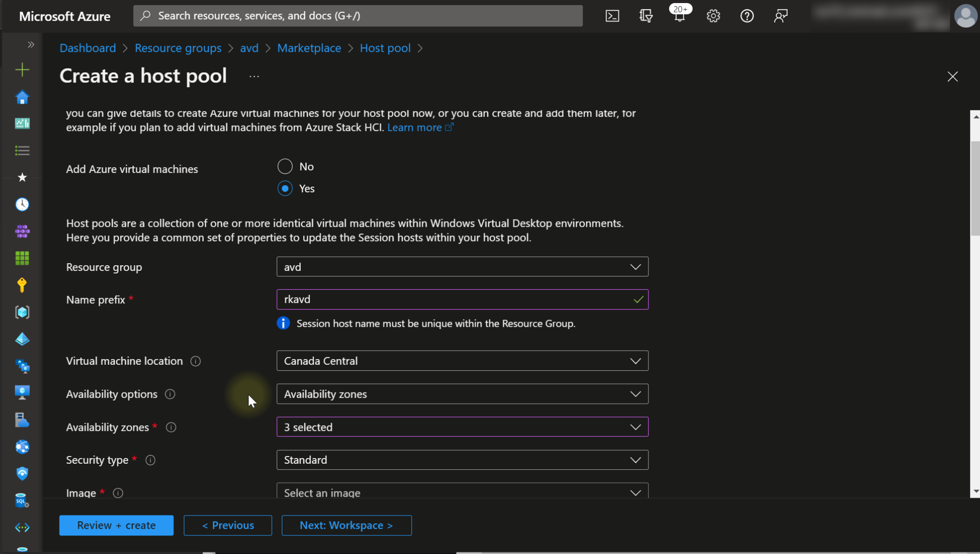Viewport: 980px width, 554px height.
Task: Open directories and subscriptions filter icon
Action: click(x=646, y=16)
